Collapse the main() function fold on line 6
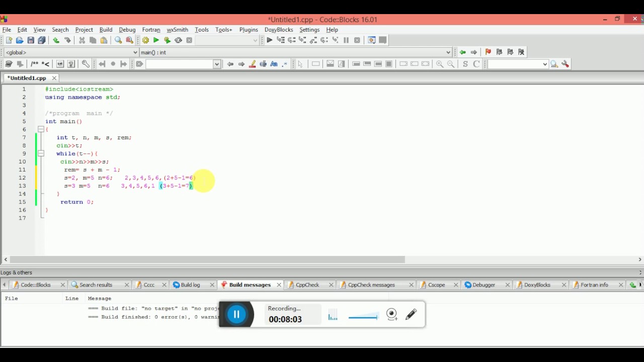 [41, 129]
